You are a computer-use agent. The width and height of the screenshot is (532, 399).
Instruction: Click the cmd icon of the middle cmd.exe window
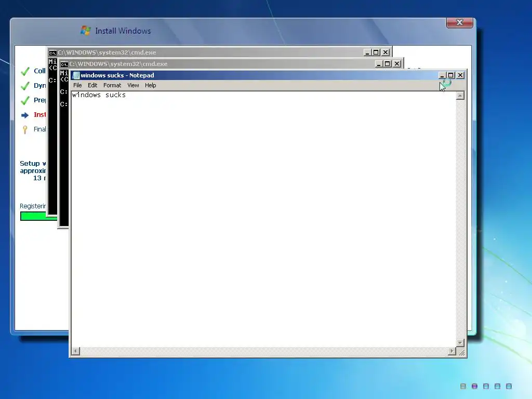(64, 64)
